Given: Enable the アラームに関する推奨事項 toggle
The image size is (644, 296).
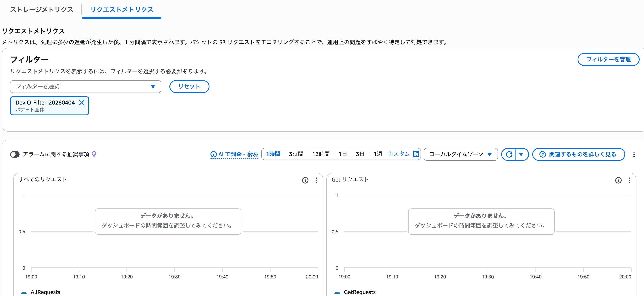Looking at the screenshot, I should pyautogui.click(x=15, y=154).
